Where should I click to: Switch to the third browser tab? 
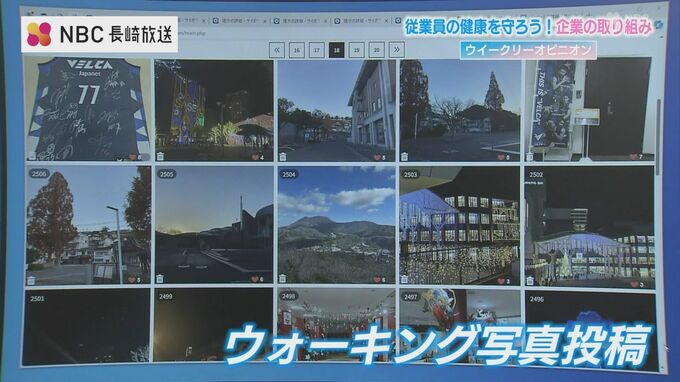tap(301, 20)
